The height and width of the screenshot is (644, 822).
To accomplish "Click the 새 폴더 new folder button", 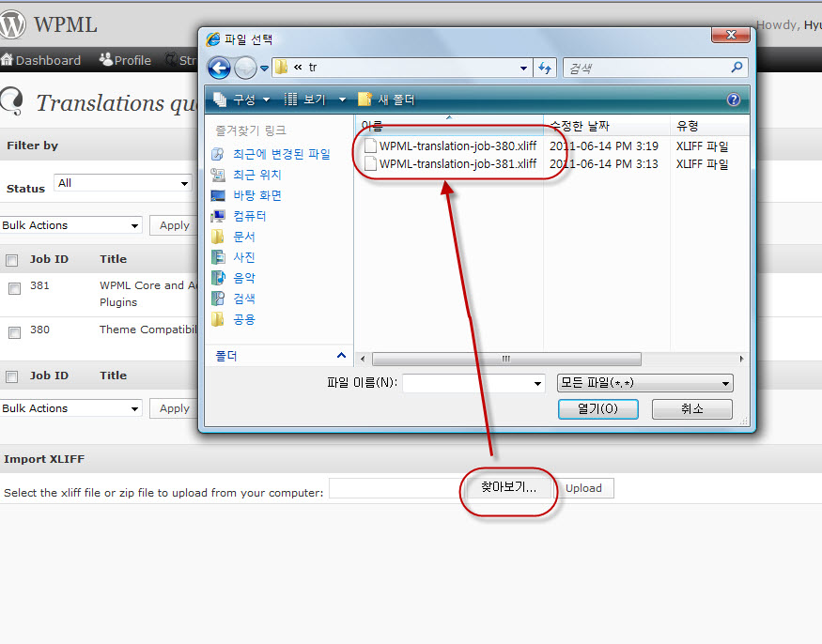I will 386,100.
